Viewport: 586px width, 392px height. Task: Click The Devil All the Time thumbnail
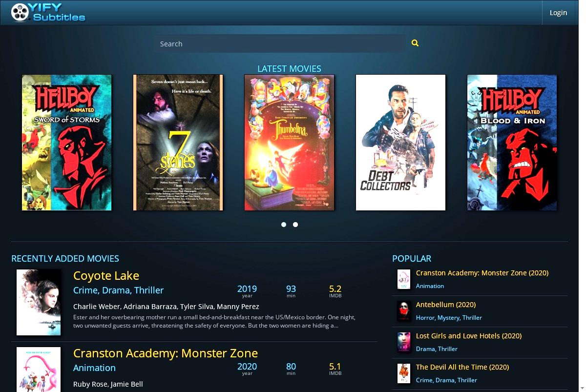(404, 373)
